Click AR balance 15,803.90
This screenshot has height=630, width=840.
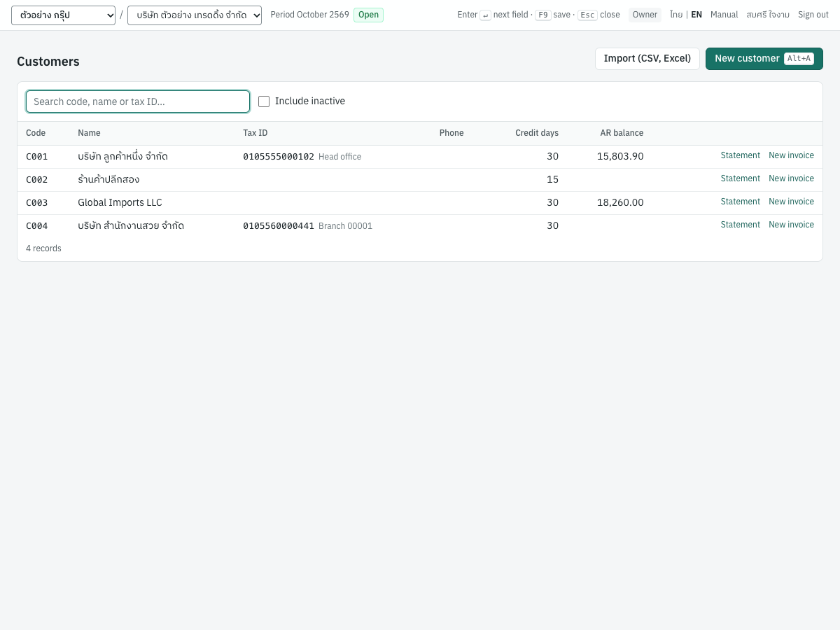click(620, 157)
